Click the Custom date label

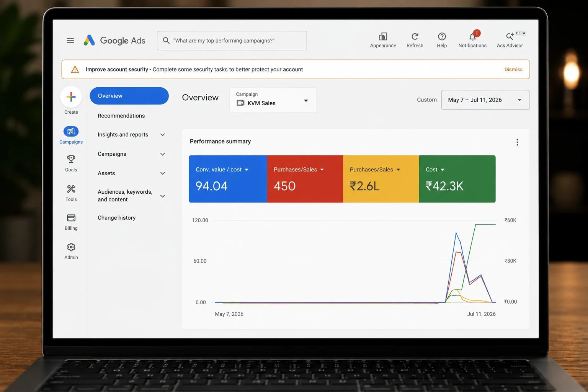tap(427, 100)
